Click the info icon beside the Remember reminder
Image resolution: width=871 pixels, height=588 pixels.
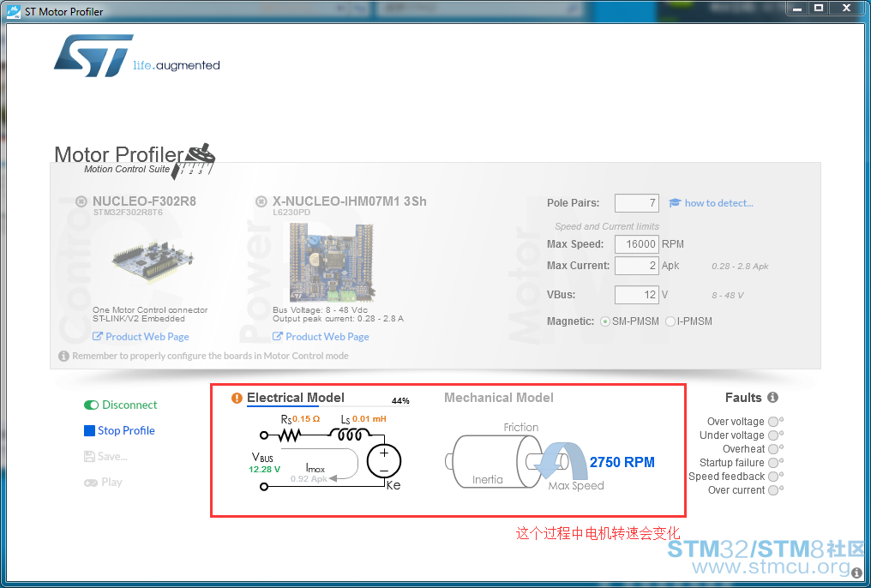(64, 356)
